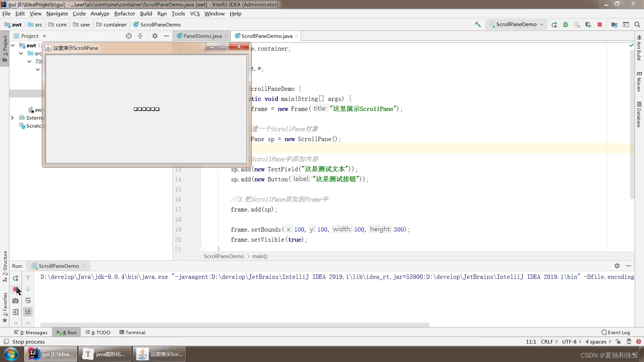Open Search Everywhere magnifier icon

tap(637, 24)
